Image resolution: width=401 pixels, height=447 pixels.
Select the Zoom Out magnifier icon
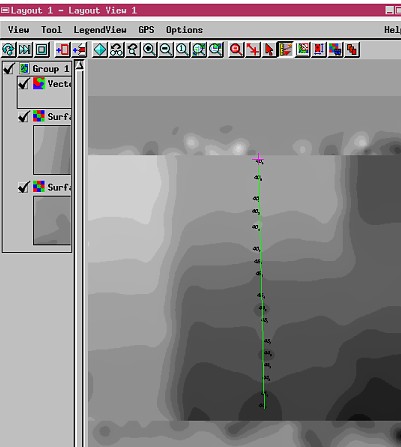(166, 50)
